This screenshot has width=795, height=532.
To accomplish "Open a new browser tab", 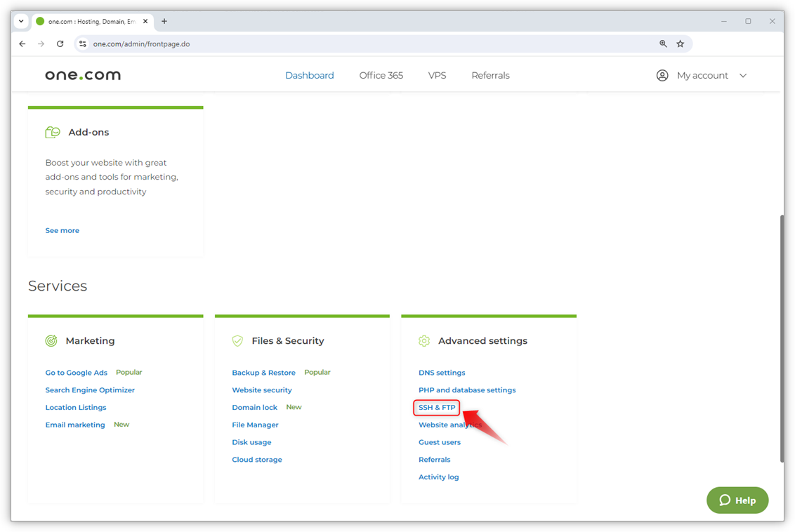I will point(164,21).
